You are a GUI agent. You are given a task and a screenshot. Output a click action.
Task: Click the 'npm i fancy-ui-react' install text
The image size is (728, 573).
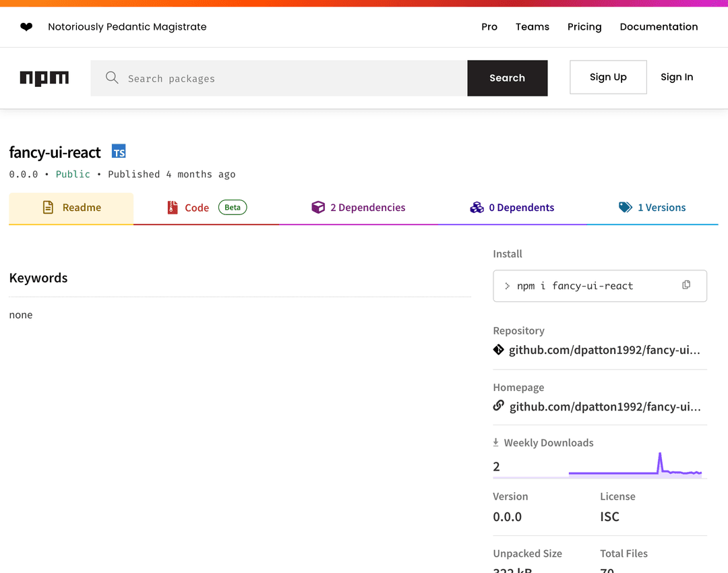[575, 286]
